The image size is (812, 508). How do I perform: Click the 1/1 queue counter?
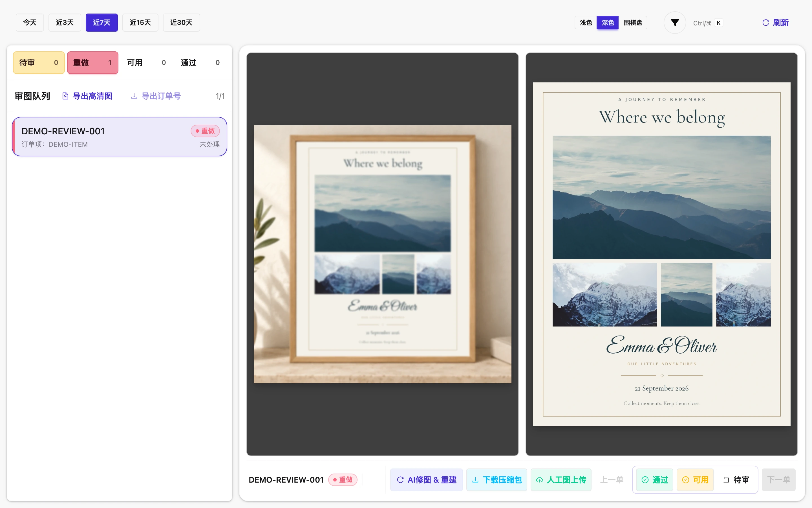(220, 96)
